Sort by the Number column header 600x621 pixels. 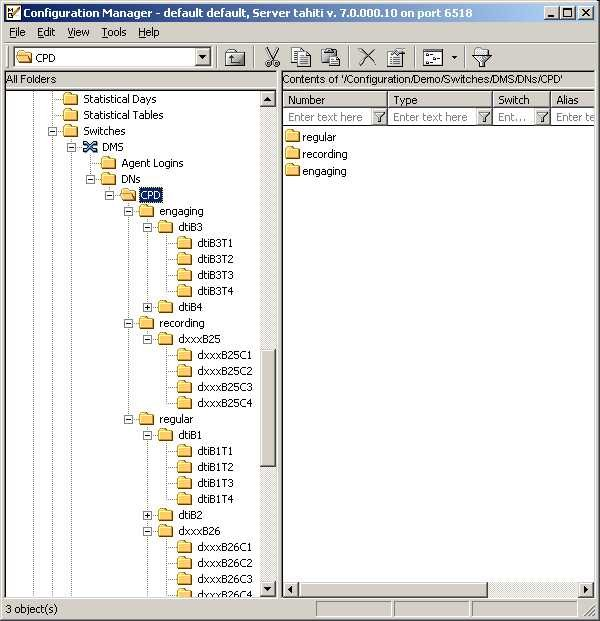point(334,100)
